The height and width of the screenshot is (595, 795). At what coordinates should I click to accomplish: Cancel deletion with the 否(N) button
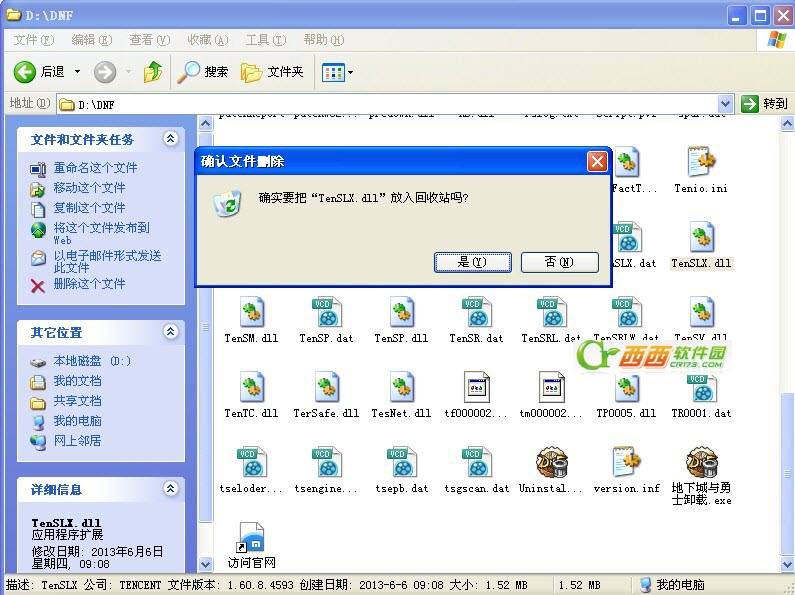[559, 262]
